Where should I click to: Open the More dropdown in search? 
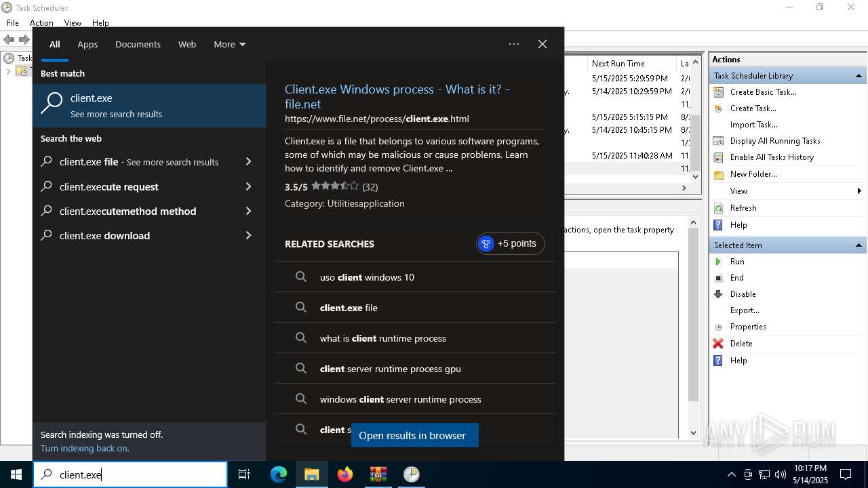(230, 44)
